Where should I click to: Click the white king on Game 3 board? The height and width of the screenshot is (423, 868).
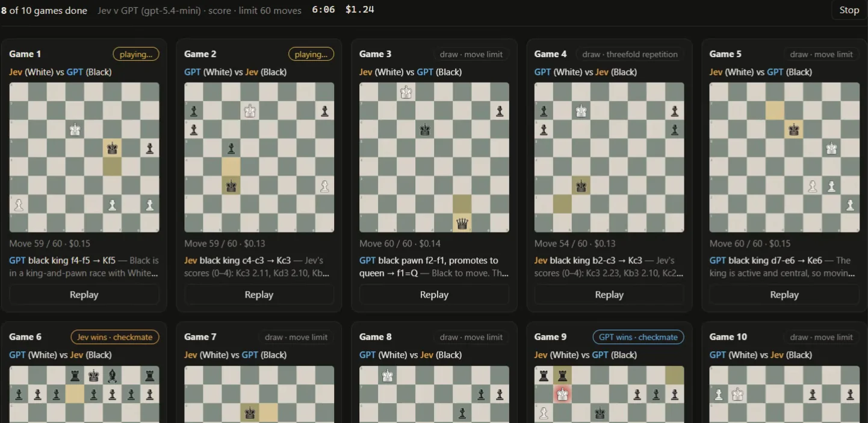(x=406, y=92)
